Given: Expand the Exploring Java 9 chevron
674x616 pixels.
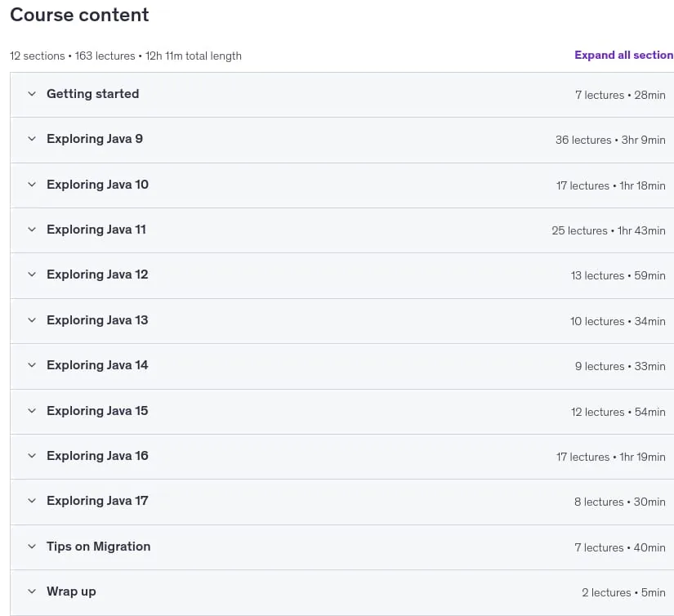Looking at the screenshot, I should 32,139.
